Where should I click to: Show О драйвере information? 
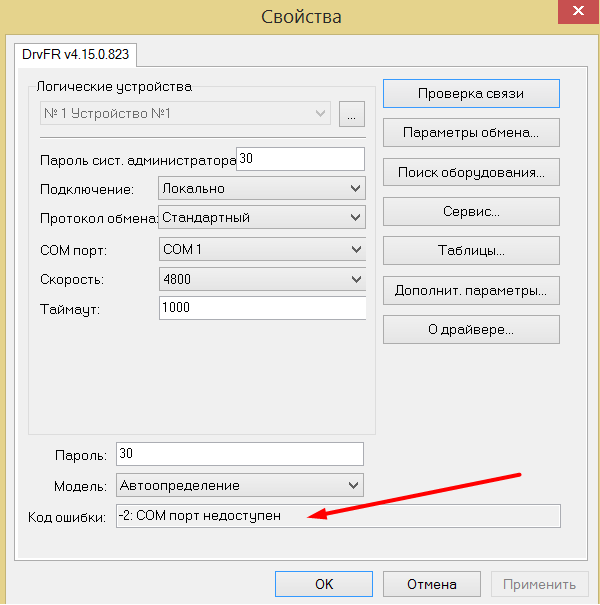coord(471,330)
